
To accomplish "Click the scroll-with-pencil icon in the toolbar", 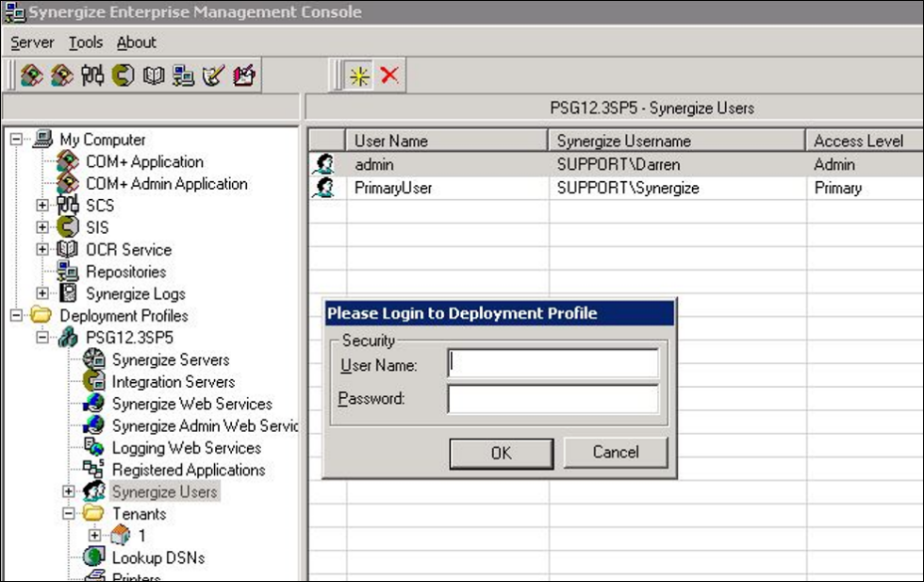I will (x=213, y=75).
